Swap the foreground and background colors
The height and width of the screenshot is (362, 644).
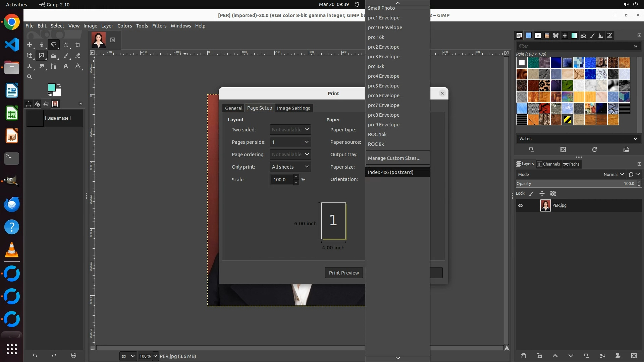pyautogui.click(x=59, y=85)
